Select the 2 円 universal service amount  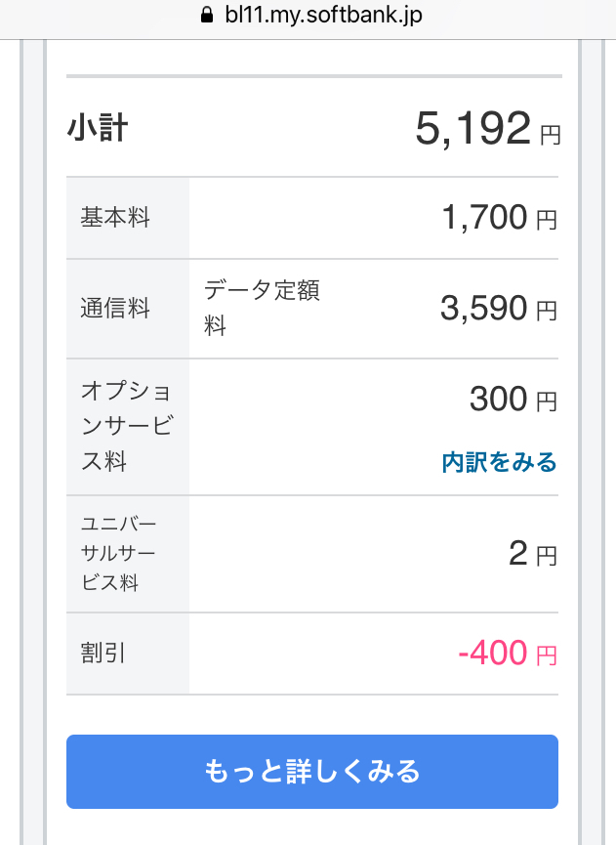(x=532, y=555)
